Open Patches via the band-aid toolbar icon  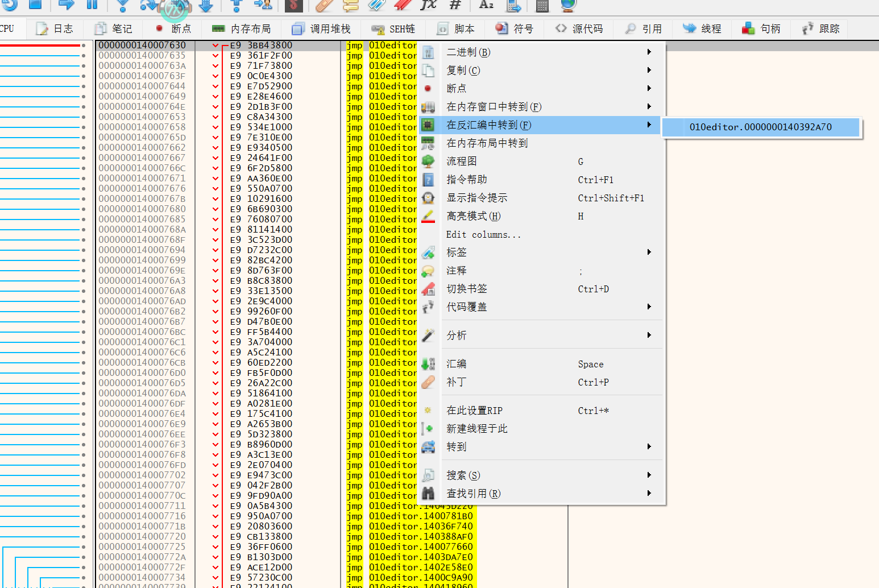coord(325,5)
